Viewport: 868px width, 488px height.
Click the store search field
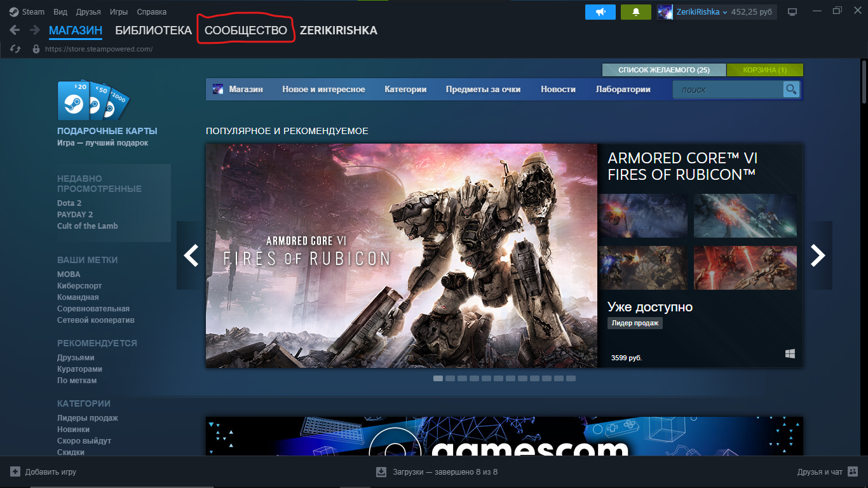coord(728,90)
